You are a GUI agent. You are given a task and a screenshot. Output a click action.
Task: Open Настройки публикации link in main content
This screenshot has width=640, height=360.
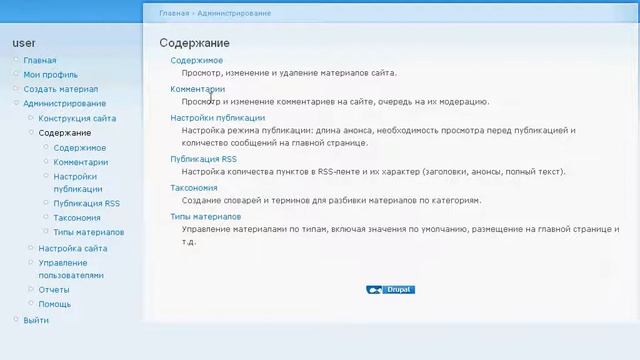[218, 118]
